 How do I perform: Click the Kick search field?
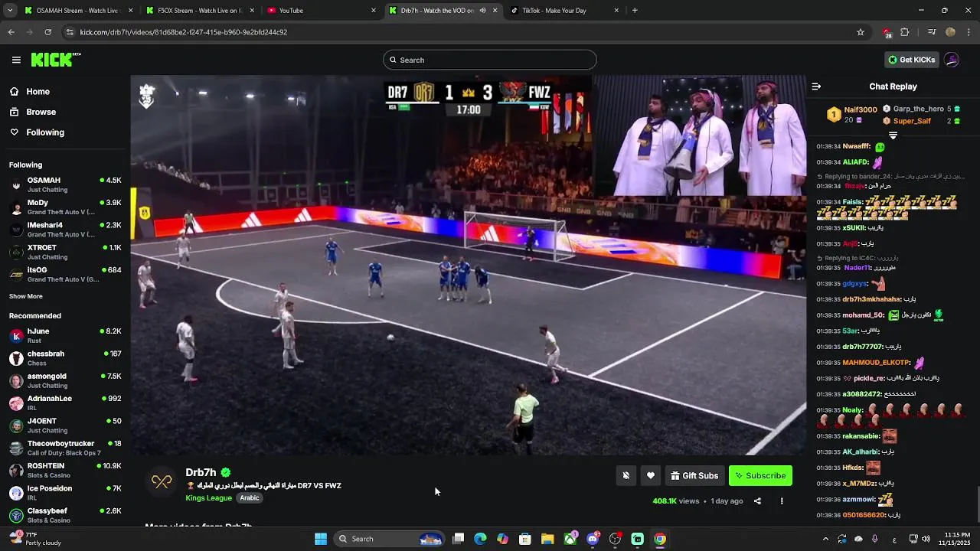490,60
